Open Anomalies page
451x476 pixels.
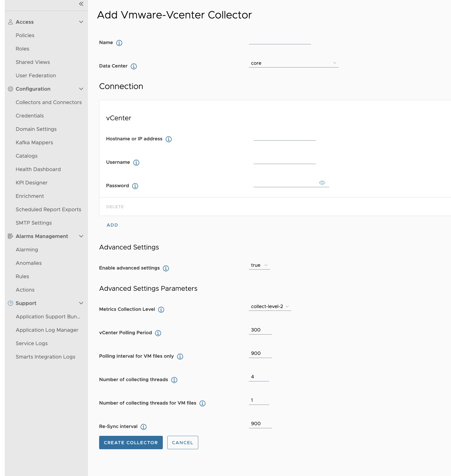[x=29, y=263]
